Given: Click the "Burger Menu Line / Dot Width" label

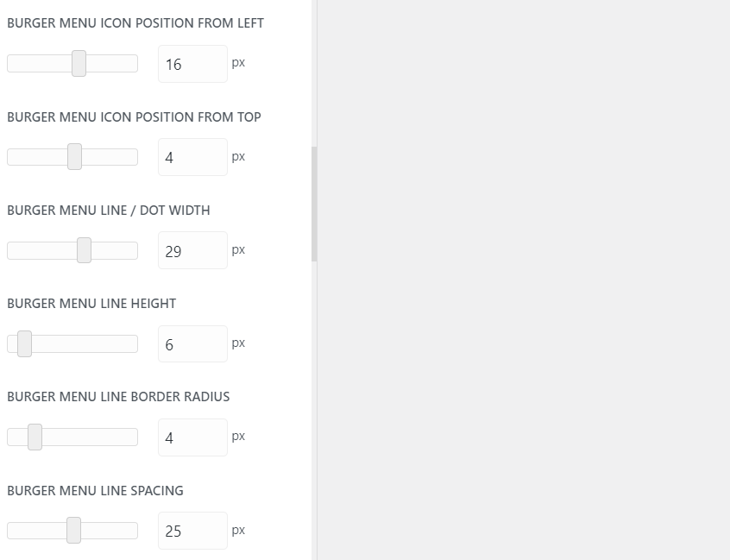Looking at the screenshot, I should [x=109, y=211].
